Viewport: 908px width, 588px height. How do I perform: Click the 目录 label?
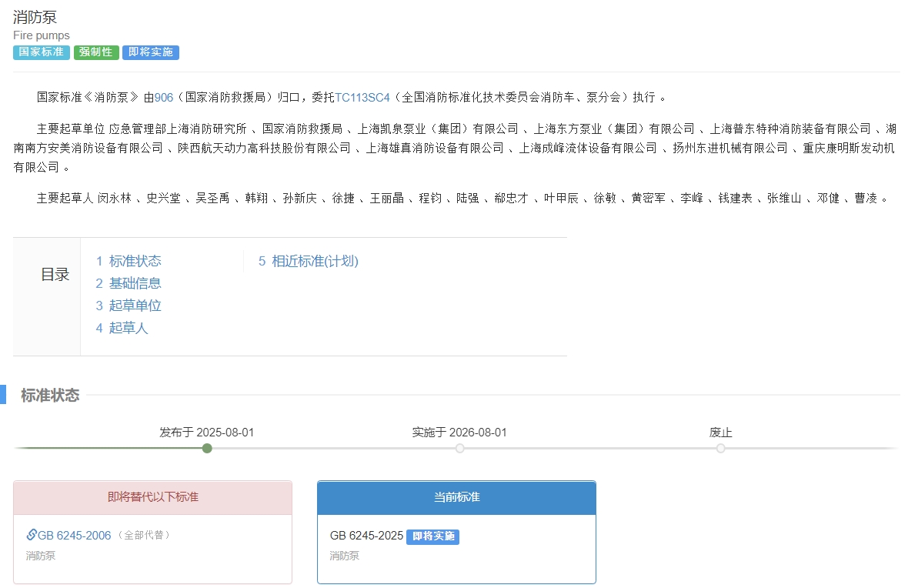pyautogui.click(x=55, y=275)
